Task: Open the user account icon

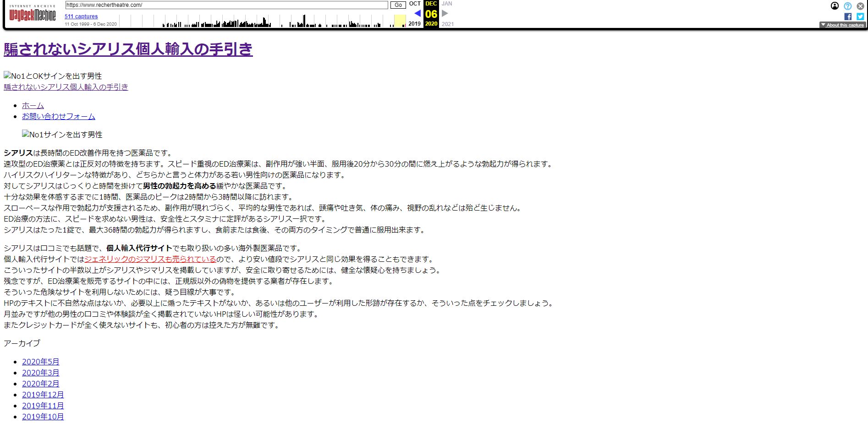Action: tap(835, 6)
